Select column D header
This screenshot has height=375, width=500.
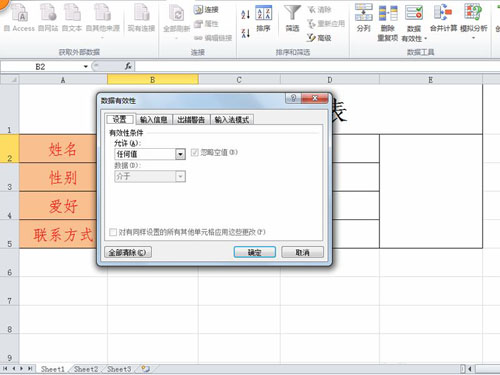(x=330, y=80)
